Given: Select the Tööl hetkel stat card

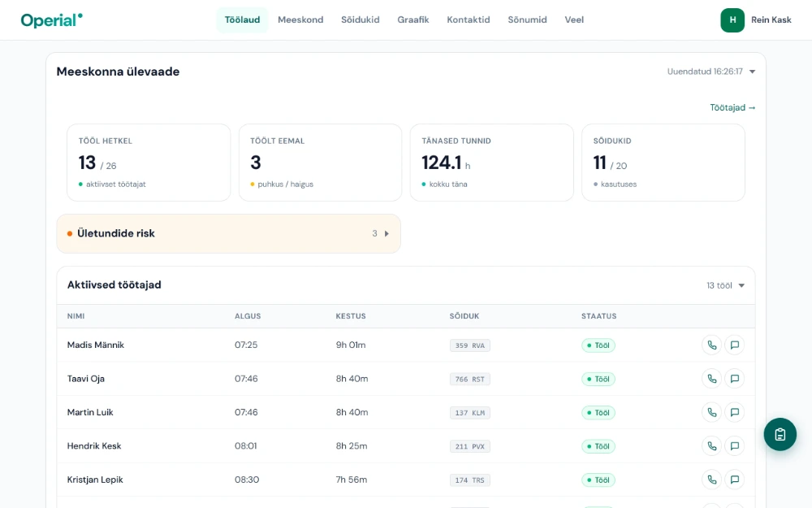Looking at the screenshot, I should (149, 163).
